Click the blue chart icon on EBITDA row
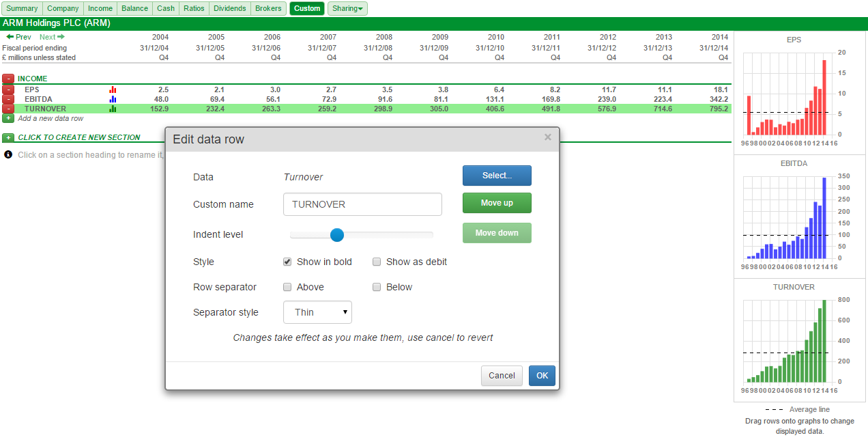868x442 pixels. pos(113,99)
